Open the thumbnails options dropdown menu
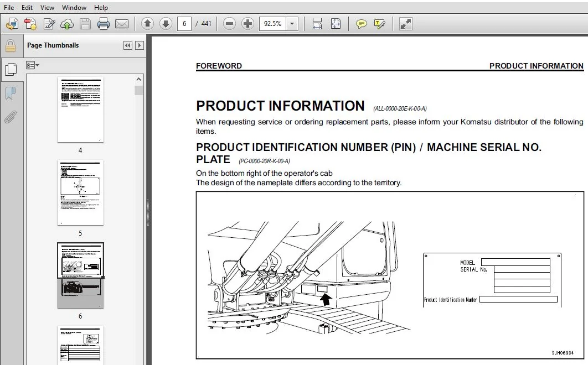Image resolution: width=588 pixels, height=365 pixels. tap(33, 65)
